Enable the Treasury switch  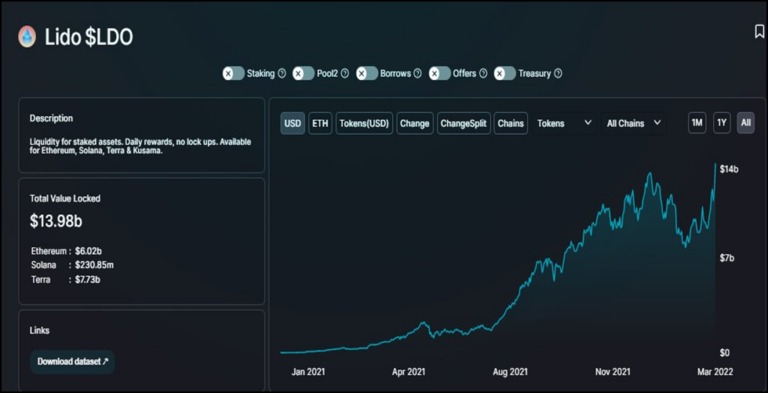(x=505, y=74)
